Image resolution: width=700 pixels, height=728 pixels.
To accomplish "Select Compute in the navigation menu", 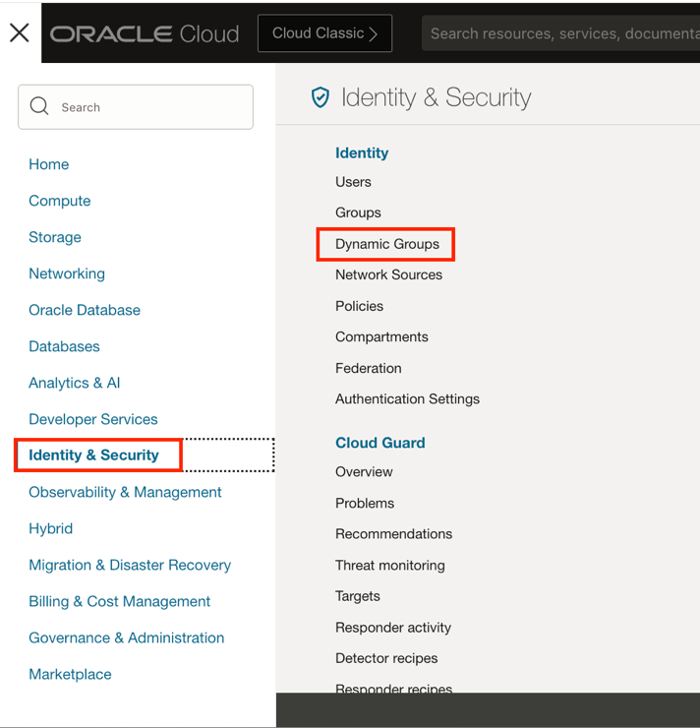I will point(60,201).
